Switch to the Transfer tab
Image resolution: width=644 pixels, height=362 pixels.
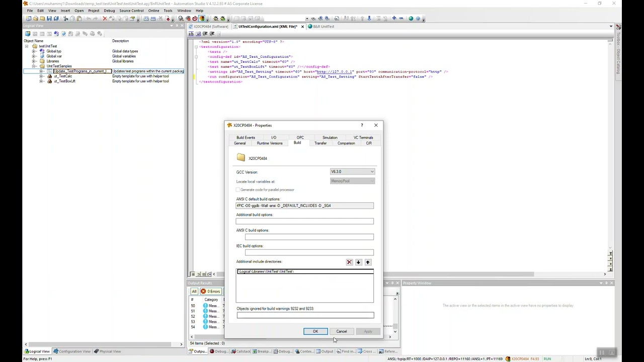click(320, 143)
